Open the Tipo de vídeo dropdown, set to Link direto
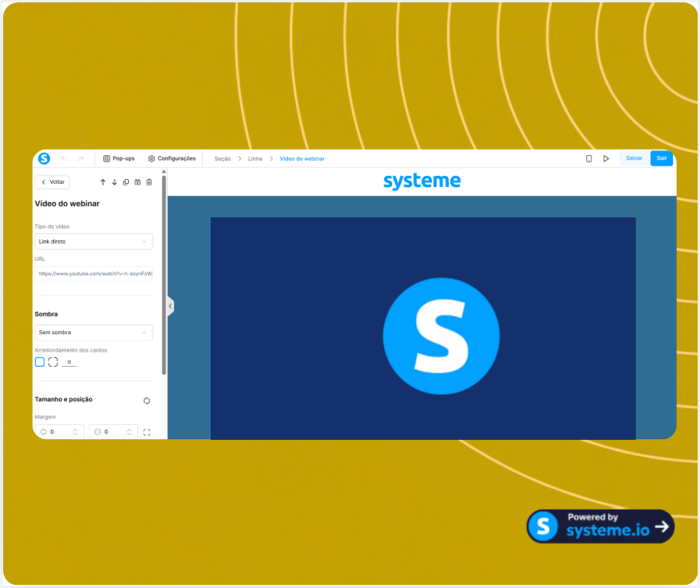Screen dimensions: 700x588 coord(94,242)
